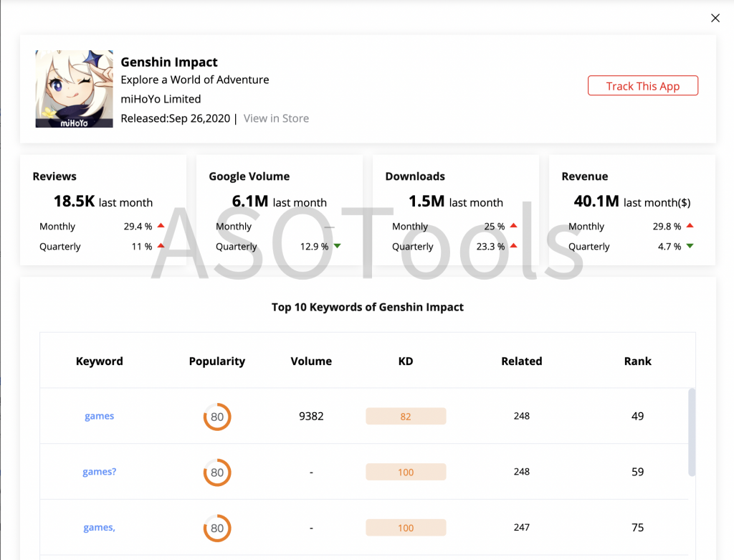This screenshot has width=734, height=560.
Task: Click the popularity ring for 'games?'
Action: tap(217, 473)
